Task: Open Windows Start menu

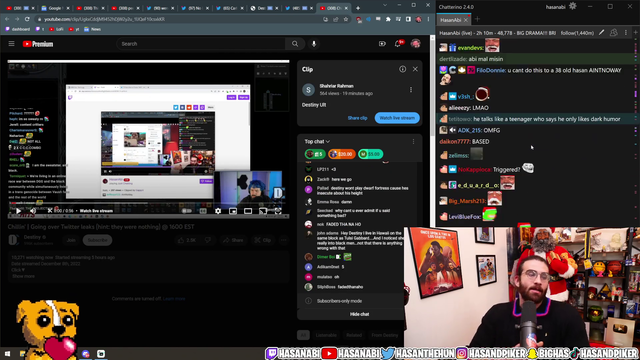Action: [x=7, y=353]
